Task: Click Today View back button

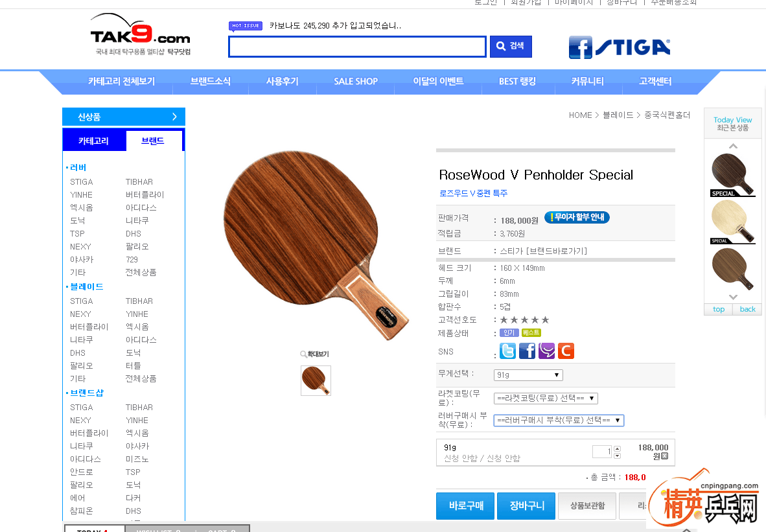Action: click(x=747, y=309)
